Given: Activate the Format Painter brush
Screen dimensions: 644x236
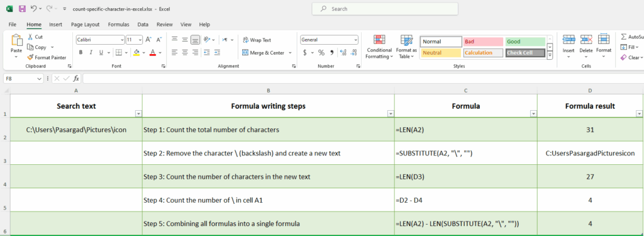Looking at the screenshot, I should 30,57.
